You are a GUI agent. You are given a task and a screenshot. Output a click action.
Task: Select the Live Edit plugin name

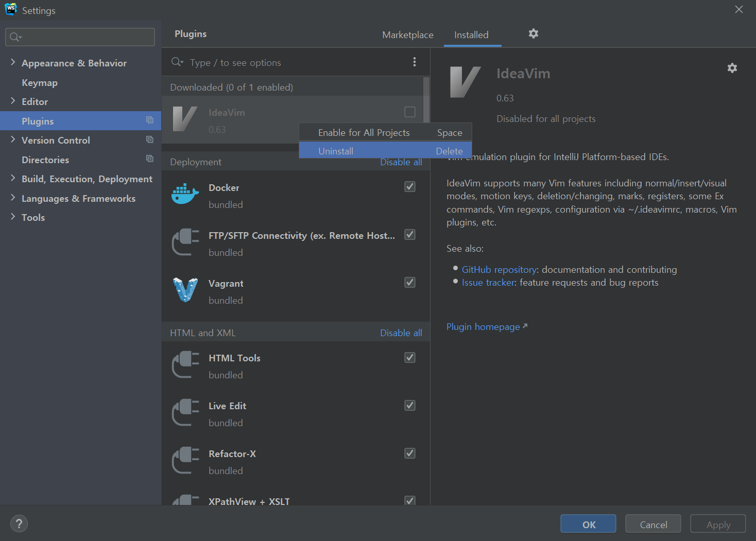pyautogui.click(x=227, y=406)
